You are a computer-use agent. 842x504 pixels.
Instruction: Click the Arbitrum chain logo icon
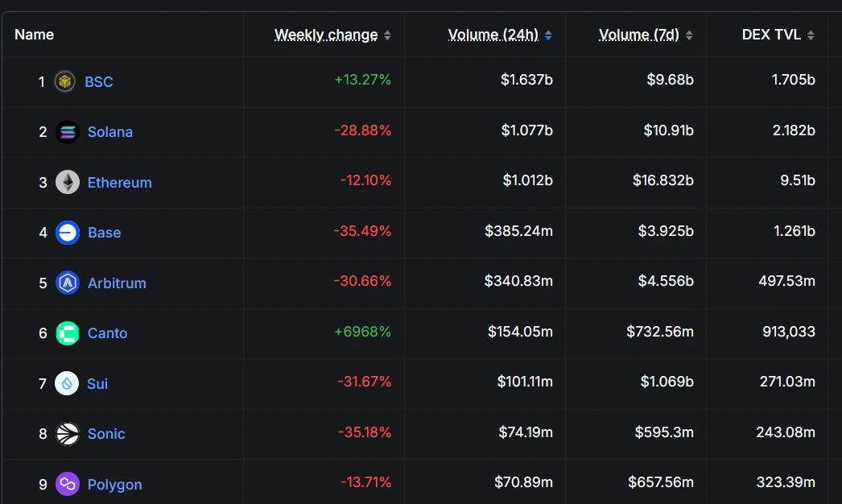(68, 283)
